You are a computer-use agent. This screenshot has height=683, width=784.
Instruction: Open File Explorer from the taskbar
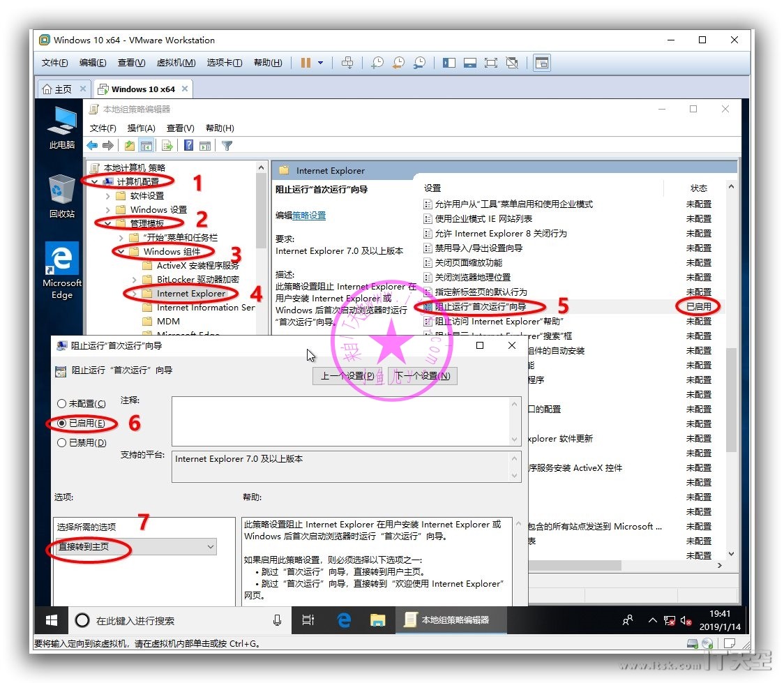coord(377,620)
